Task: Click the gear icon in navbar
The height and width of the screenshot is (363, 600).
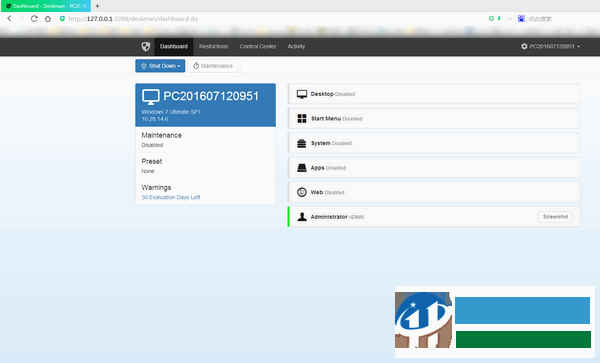Action: [x=524, y=47]
